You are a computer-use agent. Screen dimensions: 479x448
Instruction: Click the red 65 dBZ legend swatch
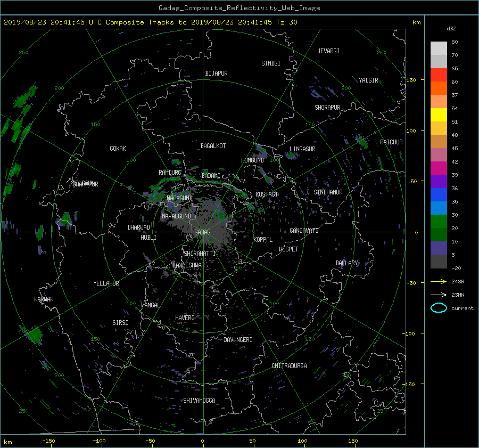tap(439, 75)
